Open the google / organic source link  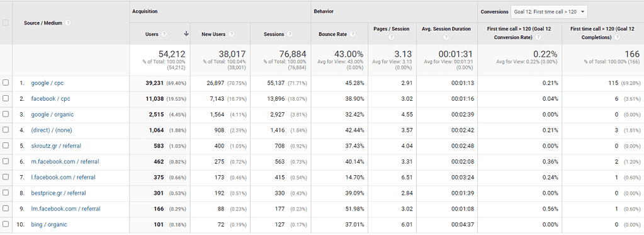53,115
